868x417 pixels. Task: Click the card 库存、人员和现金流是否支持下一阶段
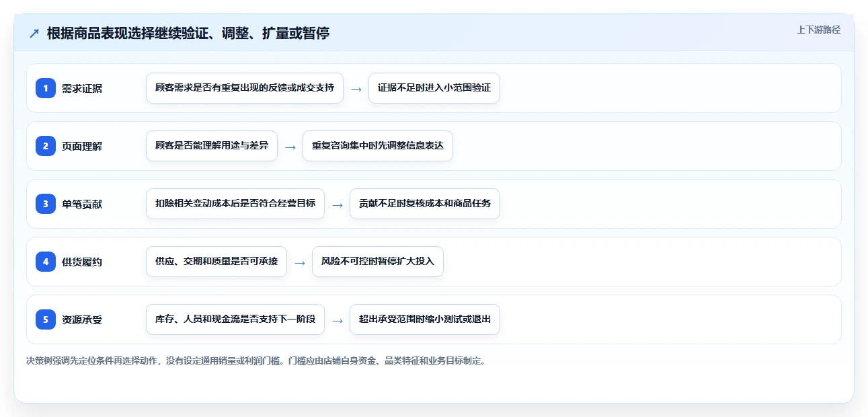click(x=235, y=319)
